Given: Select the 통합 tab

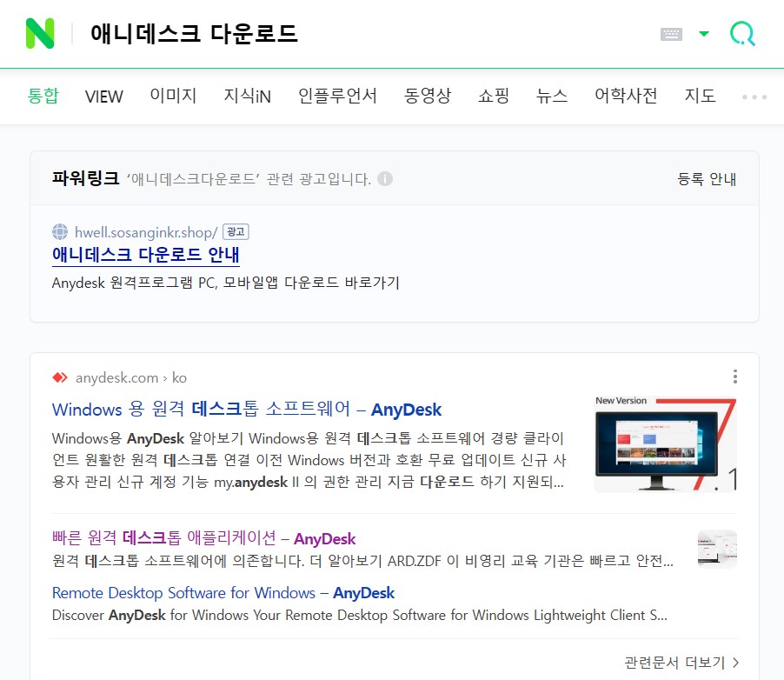Looking at the screenshot, I should coord(43,96).
